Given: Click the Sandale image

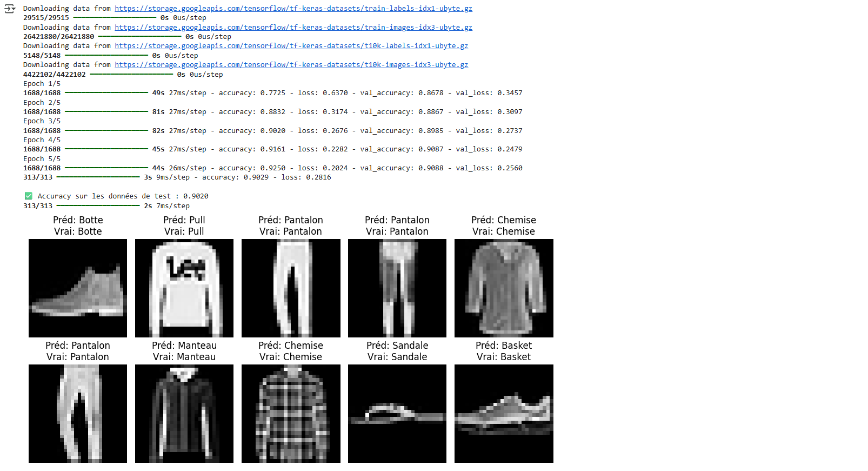Looking at the screenshot, I should (x=397, y=414).
